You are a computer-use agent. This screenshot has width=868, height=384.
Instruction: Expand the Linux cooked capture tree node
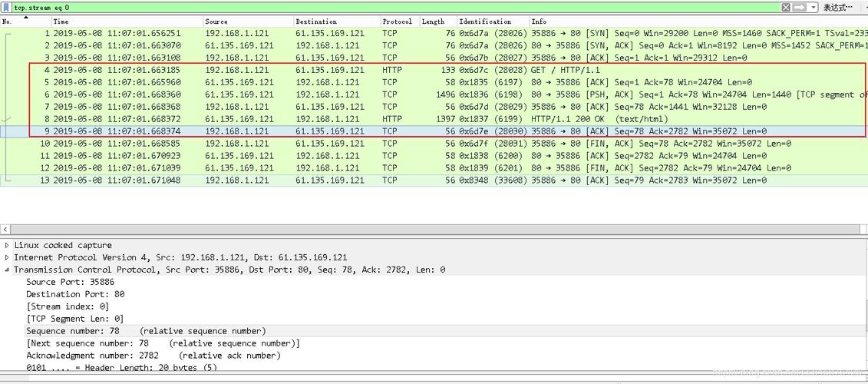point(6,245)
